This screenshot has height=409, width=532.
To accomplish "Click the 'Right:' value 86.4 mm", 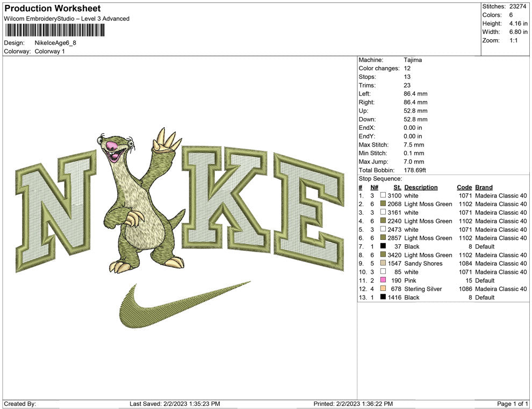I will (x=415, y=103).
